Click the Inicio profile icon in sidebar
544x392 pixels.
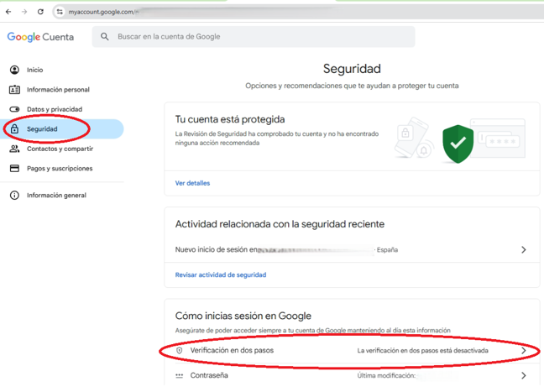click(14, 70)
